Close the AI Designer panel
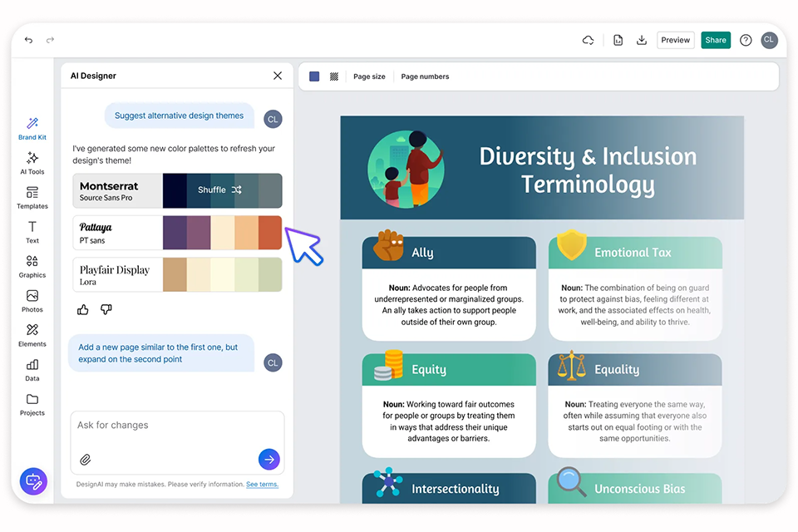This screenshot has height=532, width=798. click(x=278, y=76)
